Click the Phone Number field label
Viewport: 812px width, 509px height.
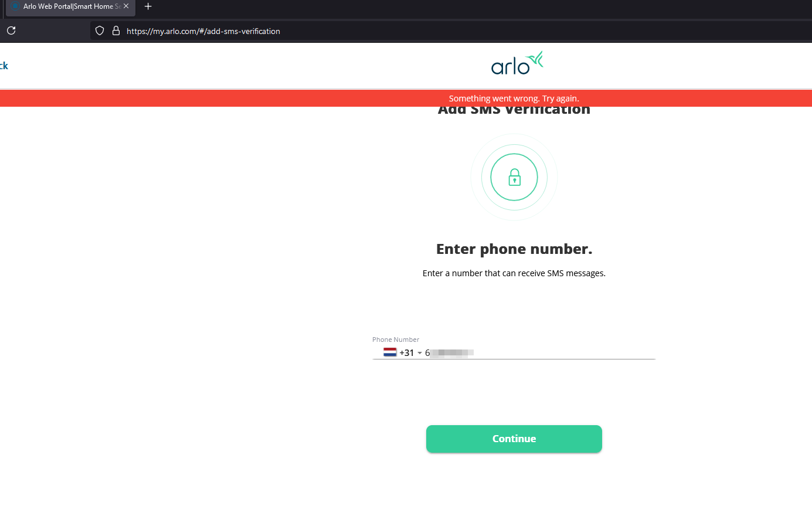[396, 340]
